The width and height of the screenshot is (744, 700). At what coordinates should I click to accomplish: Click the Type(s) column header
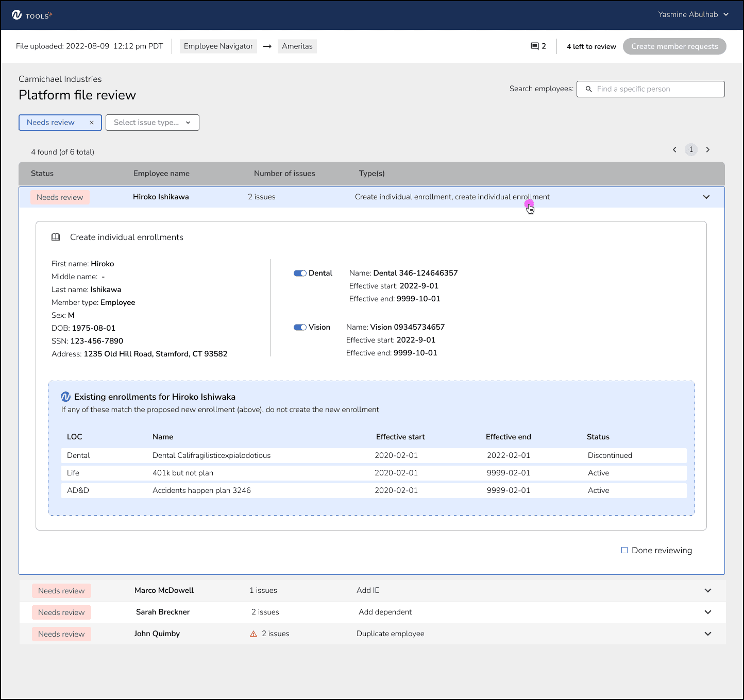click(372, 174)
